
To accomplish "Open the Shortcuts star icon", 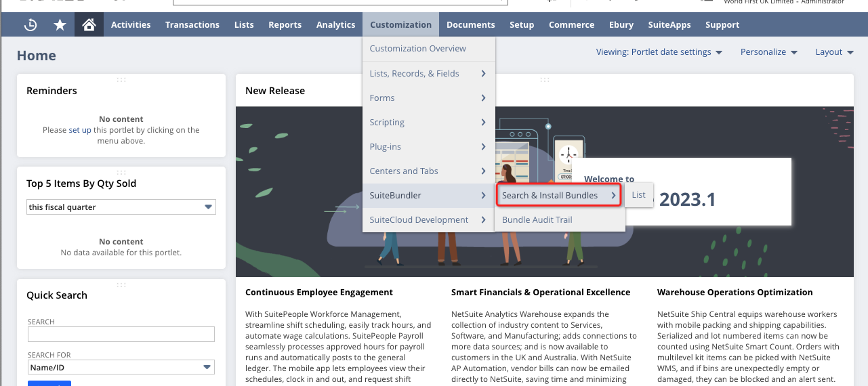I will pyautogui.click(x=60, y=25).
